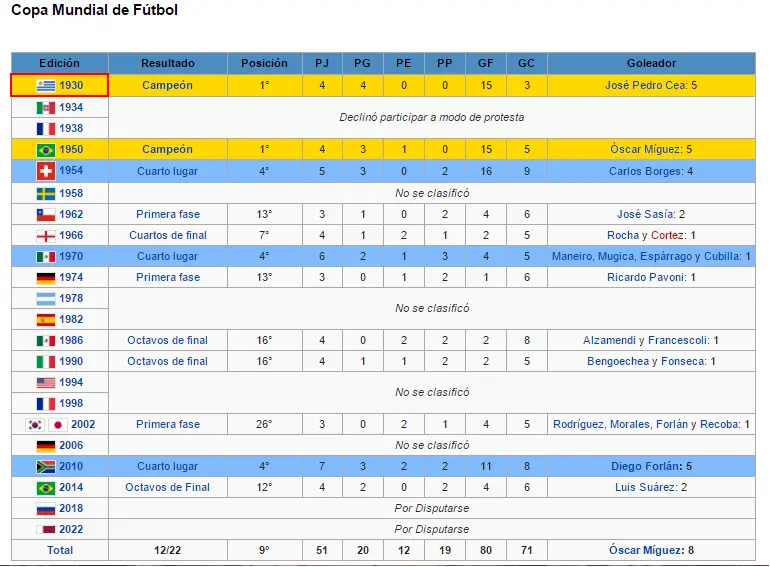Click the Chile flag next to 1962

coord(46,215)
